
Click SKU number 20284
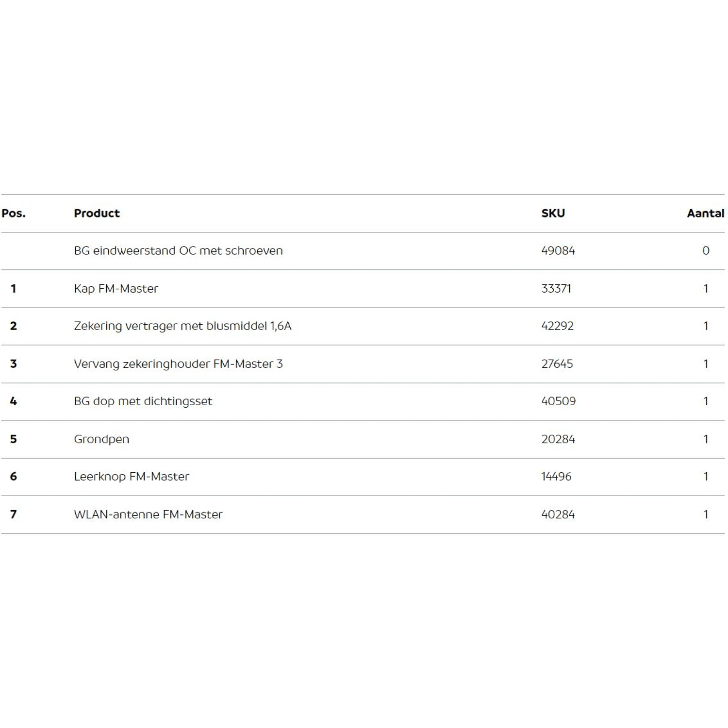coord(558,439)
